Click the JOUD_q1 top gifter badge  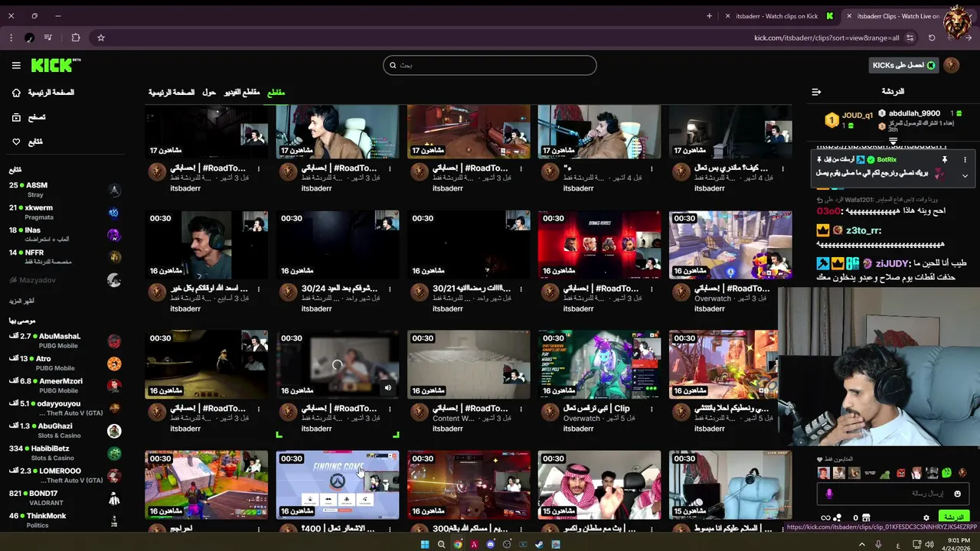tap(831, 120)
